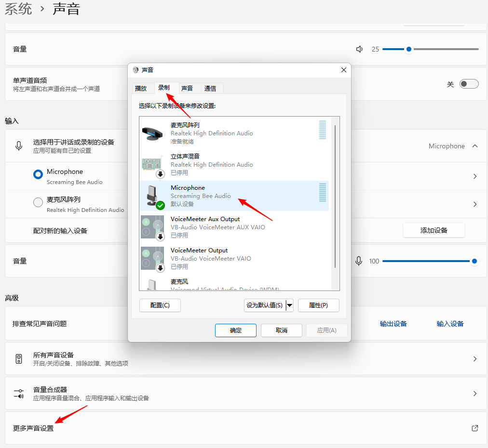
Task: Click the input volume microphone icon
Action: (x=359, y=261)
